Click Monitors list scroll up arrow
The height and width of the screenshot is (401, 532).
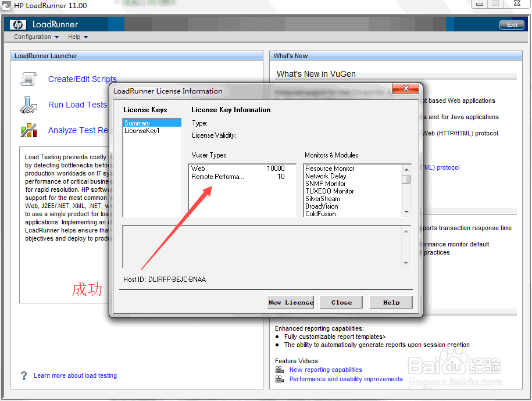pyautogui.click(x=406, y=169)
